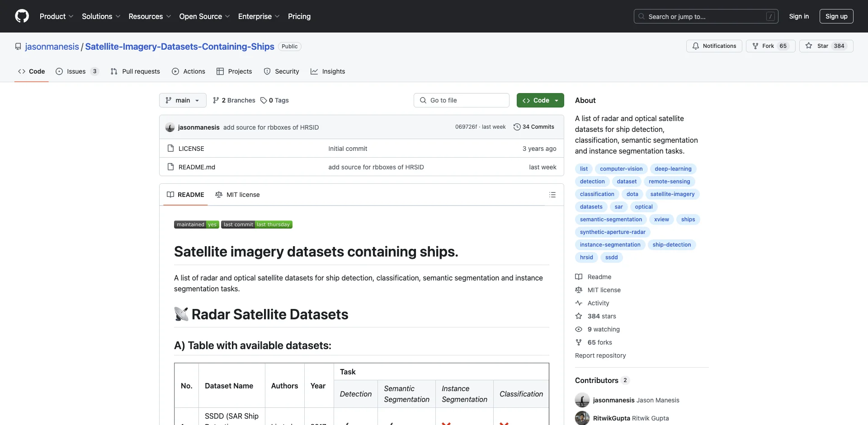Open the Resources dropdown

click(150, 16)
